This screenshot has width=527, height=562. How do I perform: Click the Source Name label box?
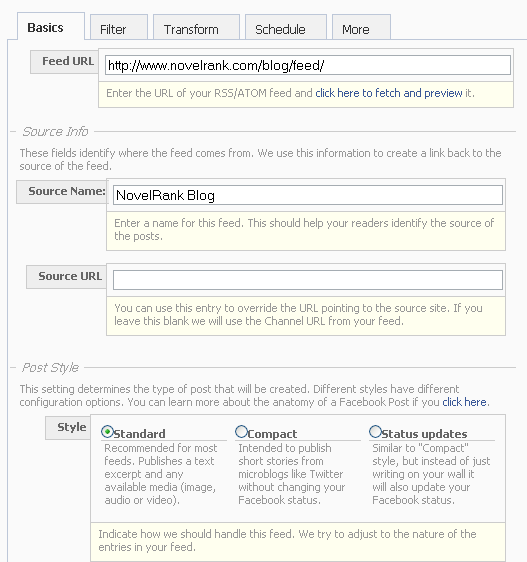click(x=62, y=192)
